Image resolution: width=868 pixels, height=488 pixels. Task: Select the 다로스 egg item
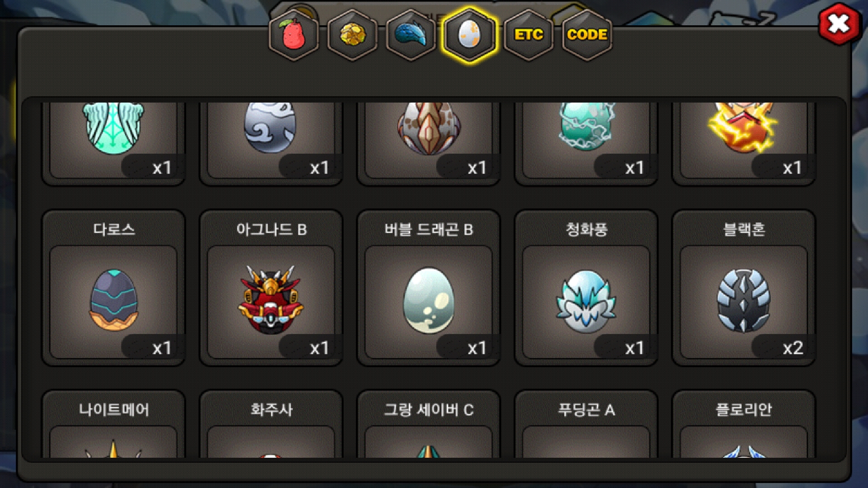(113, 288)
